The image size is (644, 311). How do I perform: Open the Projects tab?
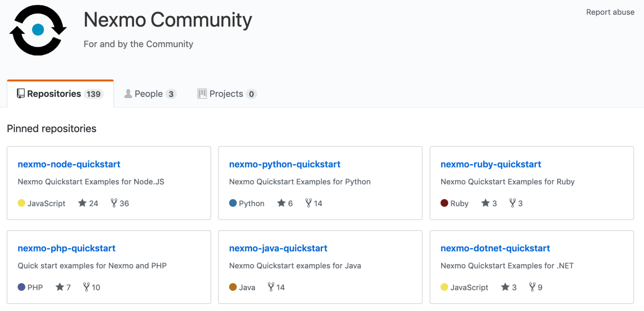pyautogui.click(x=227, y=94)
